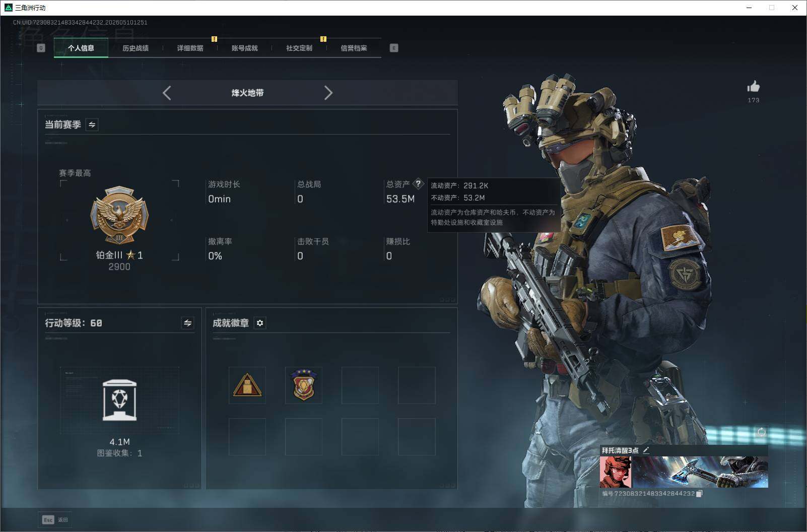Viewport: 807px width, 532px height.
Task: Switch to next game mode with right arrow
Action: click(x=328, y=93)
